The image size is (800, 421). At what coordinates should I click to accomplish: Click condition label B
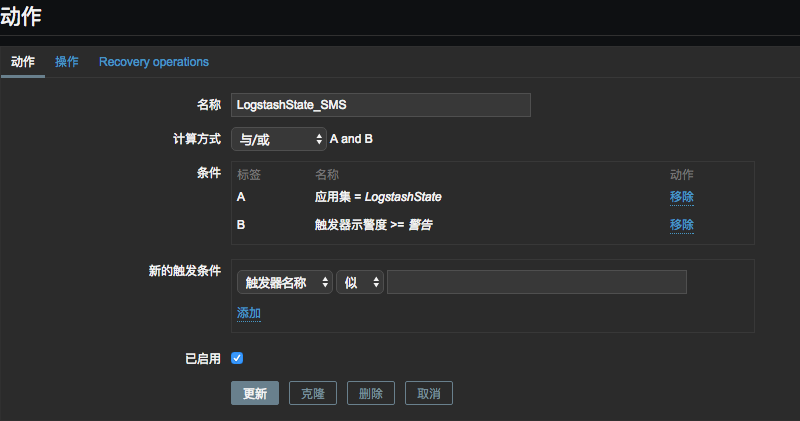tap(241, 225)
